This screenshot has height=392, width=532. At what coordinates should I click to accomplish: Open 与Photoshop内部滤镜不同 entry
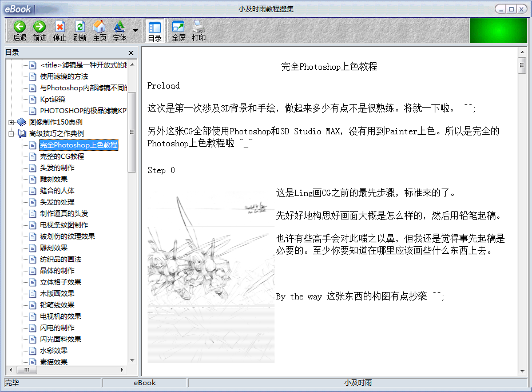pyautogui.click(x=84, y=88)
